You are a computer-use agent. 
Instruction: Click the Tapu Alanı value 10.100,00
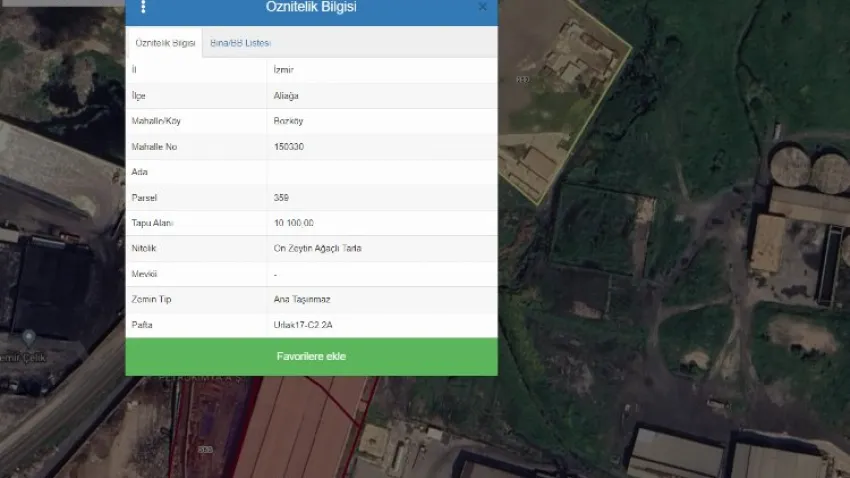tap(294, 223)
